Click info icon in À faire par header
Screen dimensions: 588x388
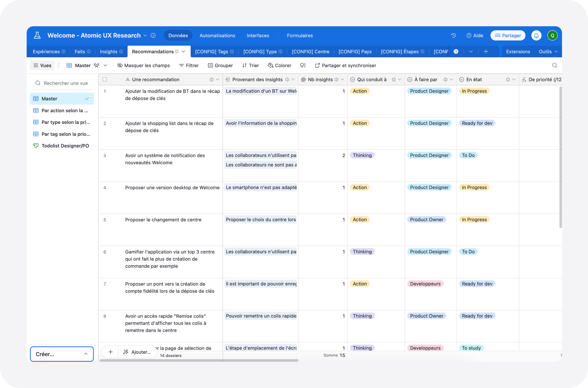(446, 79)
